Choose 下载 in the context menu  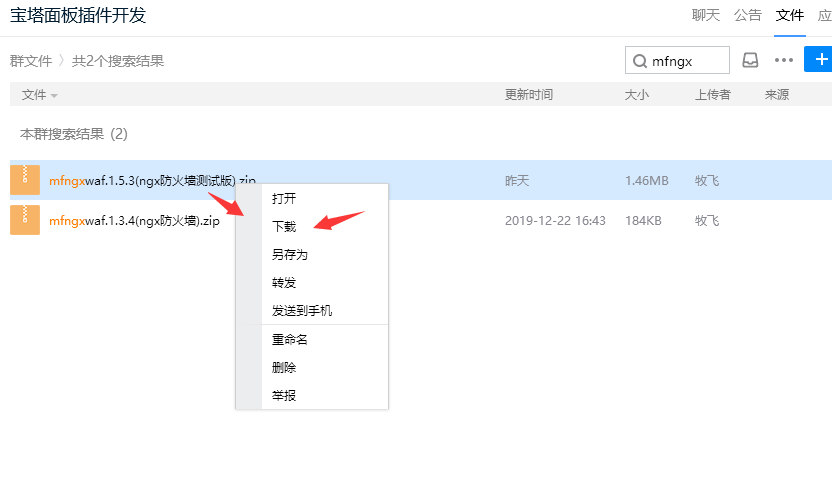coord(284,227)
